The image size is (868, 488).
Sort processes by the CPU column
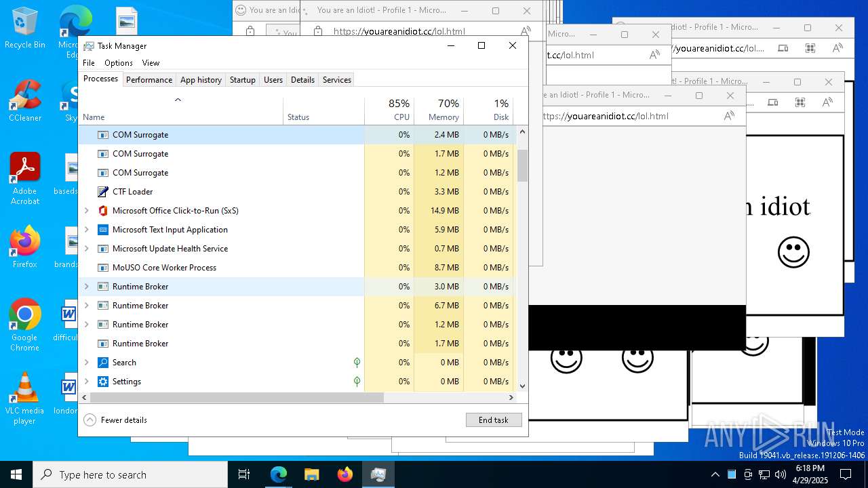point(389,110)
